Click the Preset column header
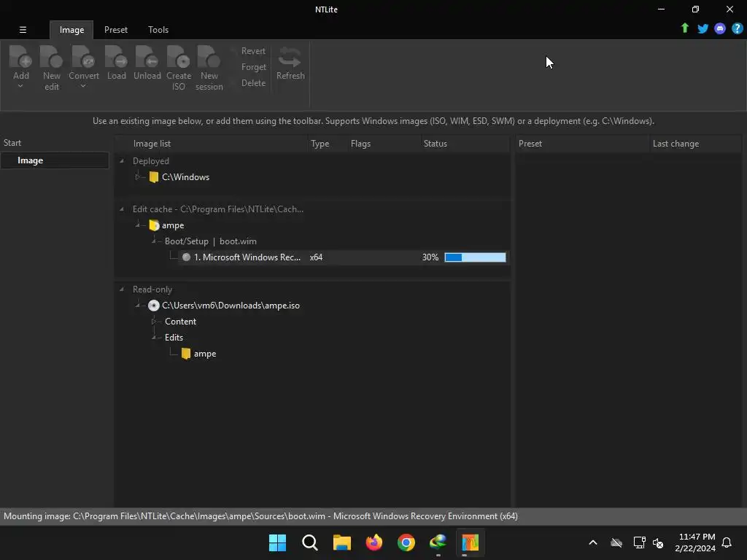 581,144
